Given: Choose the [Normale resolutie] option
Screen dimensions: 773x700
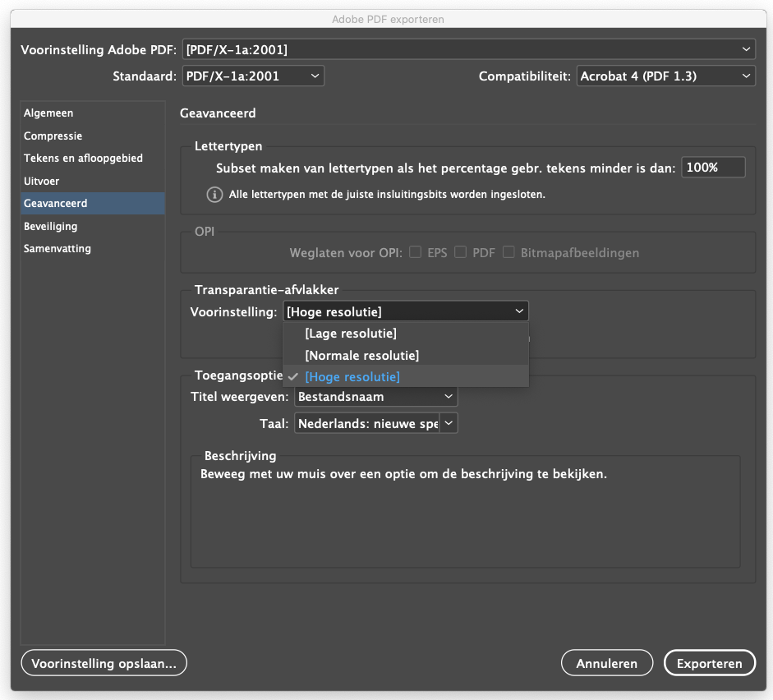Looking at the screenshot, I should [x=406, y=355].
